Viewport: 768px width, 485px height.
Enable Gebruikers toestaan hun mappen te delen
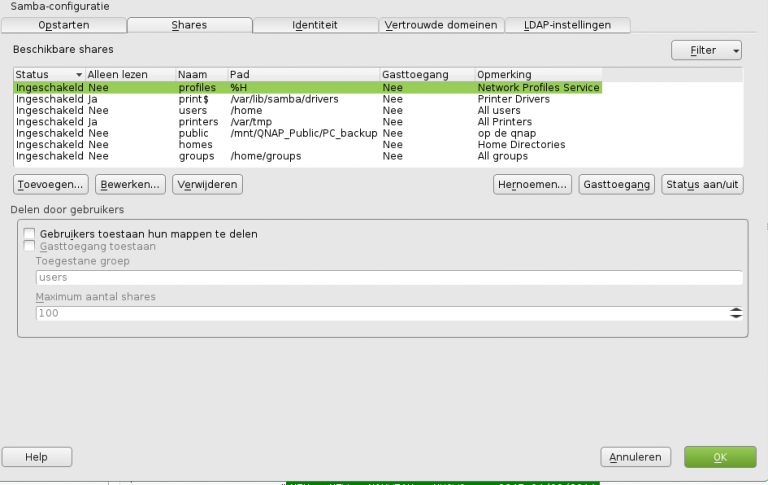coord(29,234)
